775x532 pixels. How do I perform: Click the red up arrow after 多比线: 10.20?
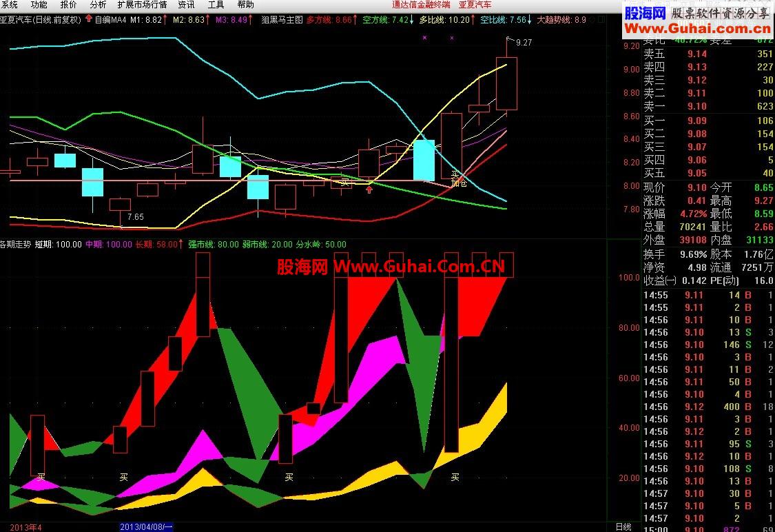[473, 20]
